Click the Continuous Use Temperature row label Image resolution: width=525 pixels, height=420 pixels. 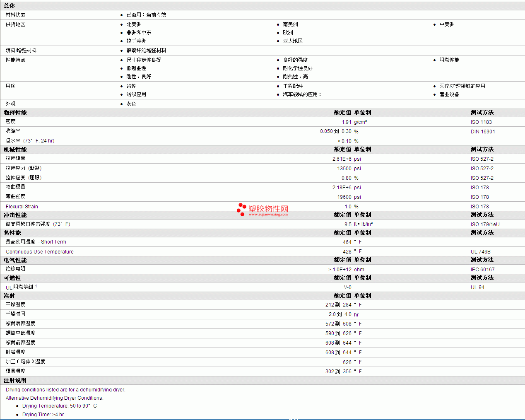[40, 252]
